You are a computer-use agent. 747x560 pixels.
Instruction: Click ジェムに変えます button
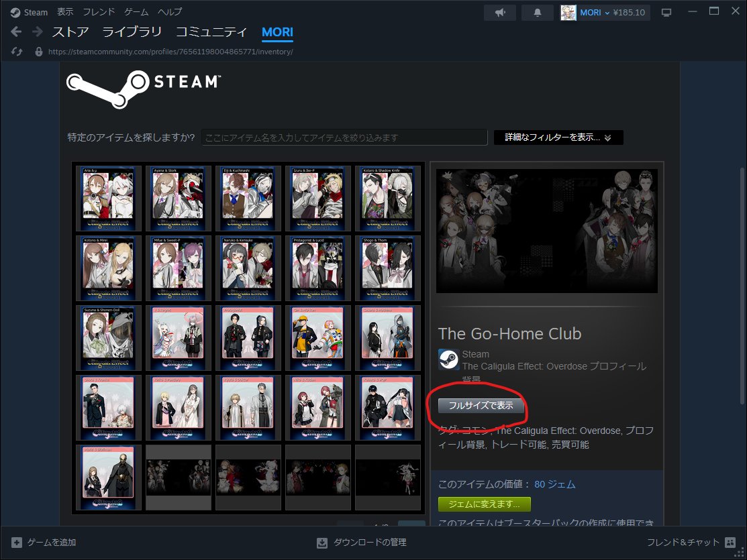484,504
